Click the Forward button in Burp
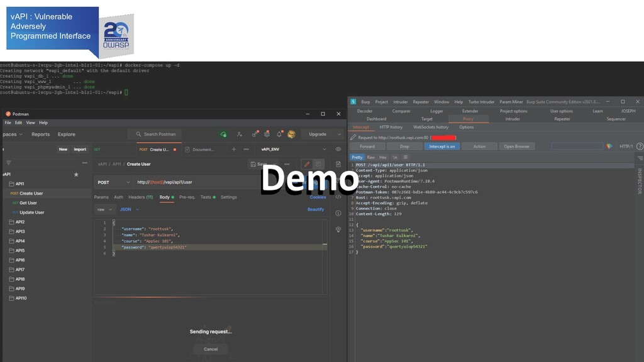The image size is (644, 362). pos(367,146)
